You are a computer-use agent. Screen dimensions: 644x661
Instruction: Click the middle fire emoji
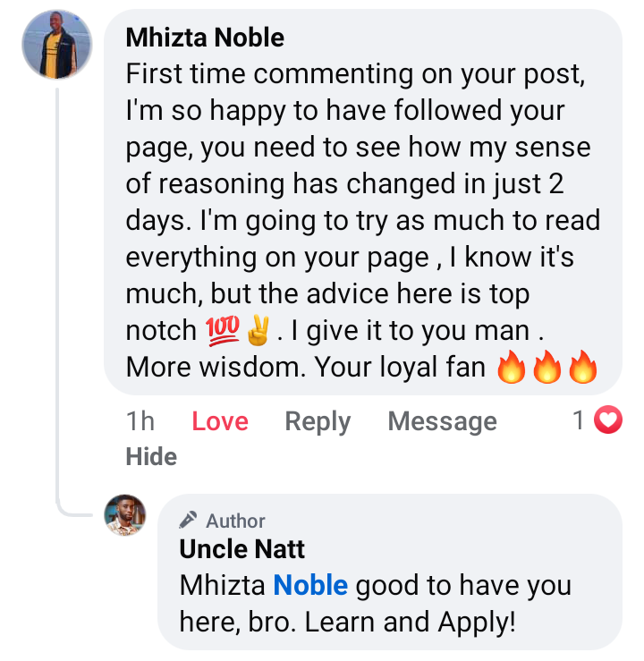click(x=547, y=369)
